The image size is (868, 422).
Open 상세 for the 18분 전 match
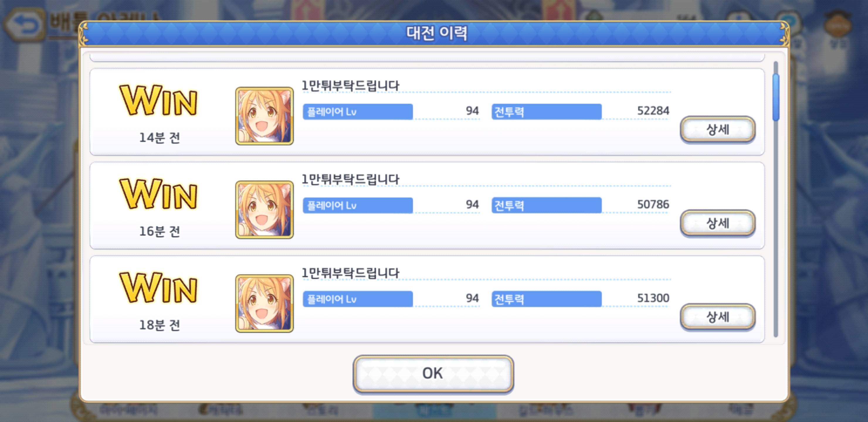(718, 317)
